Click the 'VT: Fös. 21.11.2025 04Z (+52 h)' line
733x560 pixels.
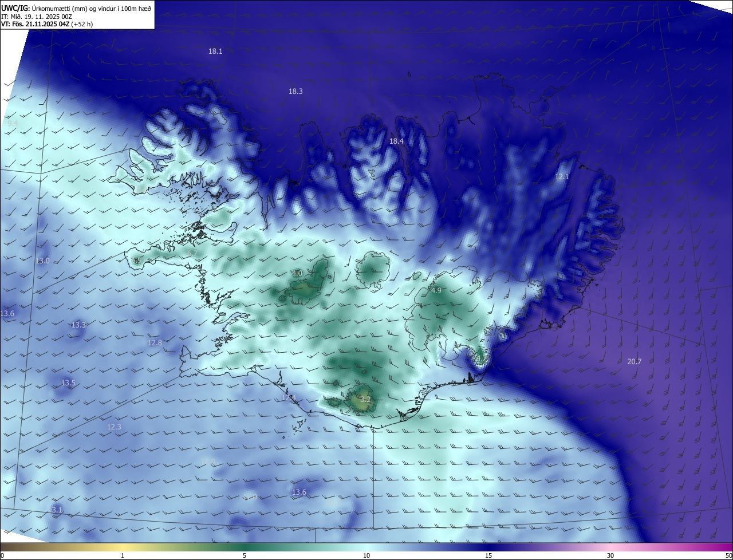coord(46,24)
